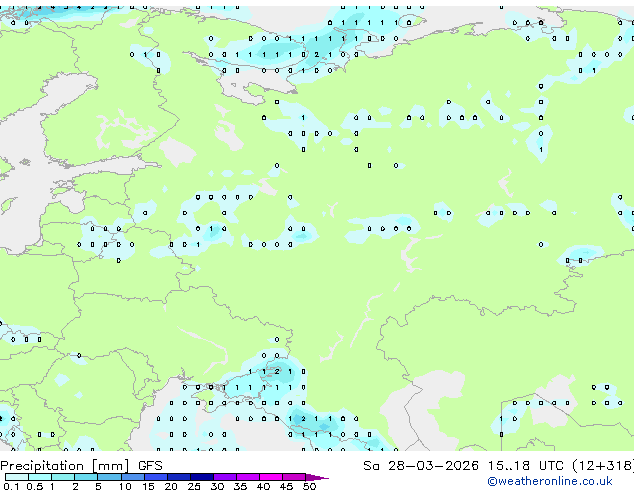
Task: Click the '25' legend scale label
Action: (x=194, y=486)
